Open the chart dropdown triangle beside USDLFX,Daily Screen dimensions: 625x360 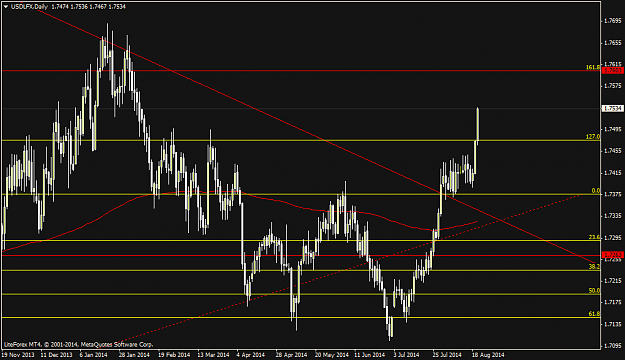point(6,6)
